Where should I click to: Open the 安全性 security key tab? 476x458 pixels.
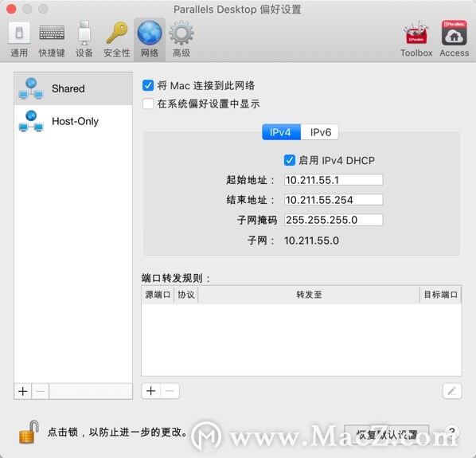pos(117,40)
